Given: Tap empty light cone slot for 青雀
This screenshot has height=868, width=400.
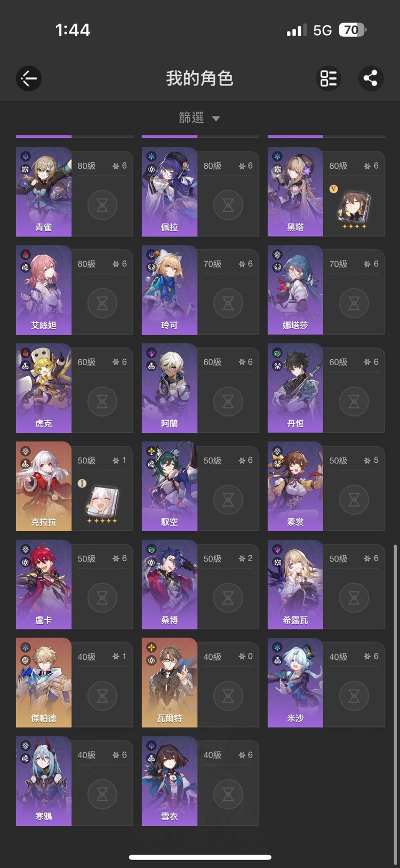Looking at the screenshot, I should point(102,205).
